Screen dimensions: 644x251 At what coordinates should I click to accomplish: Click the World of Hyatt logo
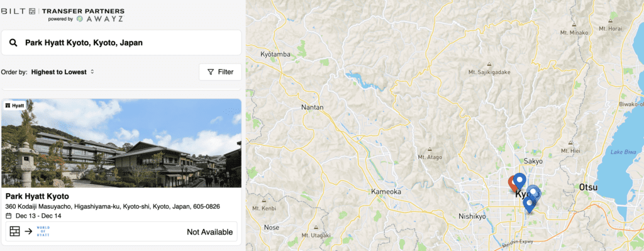point(43,231)
